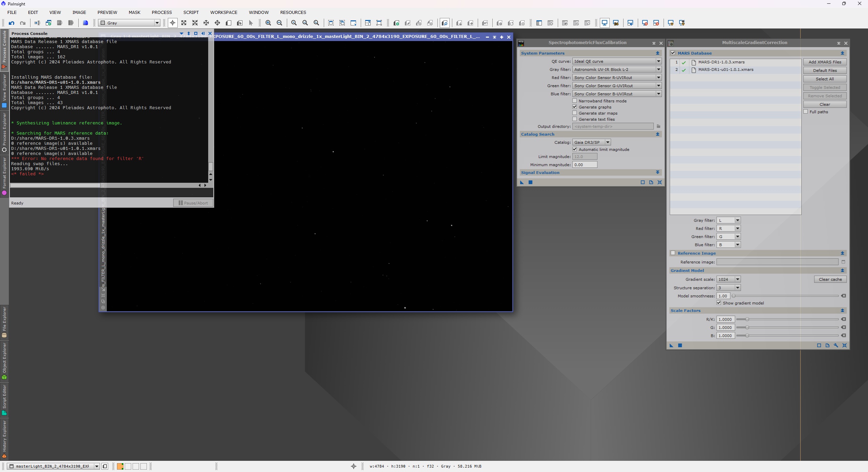
Task: Click the green-plus page icon after the toolbar grip
Action: [396, 23]
